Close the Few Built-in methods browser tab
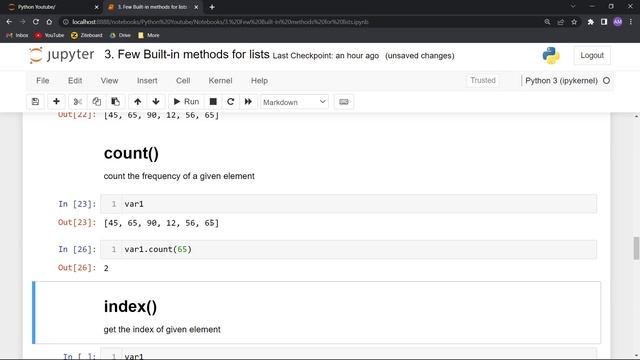 point(196,7)
